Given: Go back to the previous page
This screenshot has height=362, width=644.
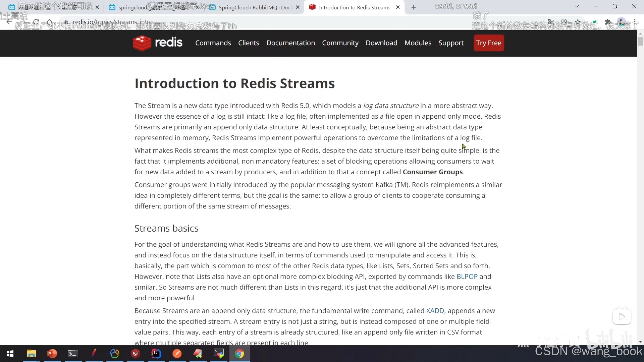Looking at the screenshot, I should point(9,22).
